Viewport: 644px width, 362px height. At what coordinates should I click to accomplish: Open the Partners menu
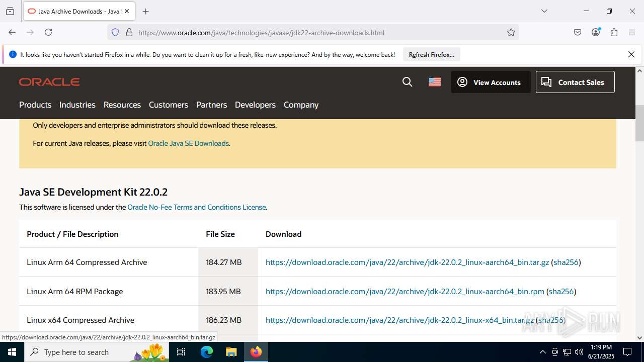pyautogui.click(x=211, y=105)
